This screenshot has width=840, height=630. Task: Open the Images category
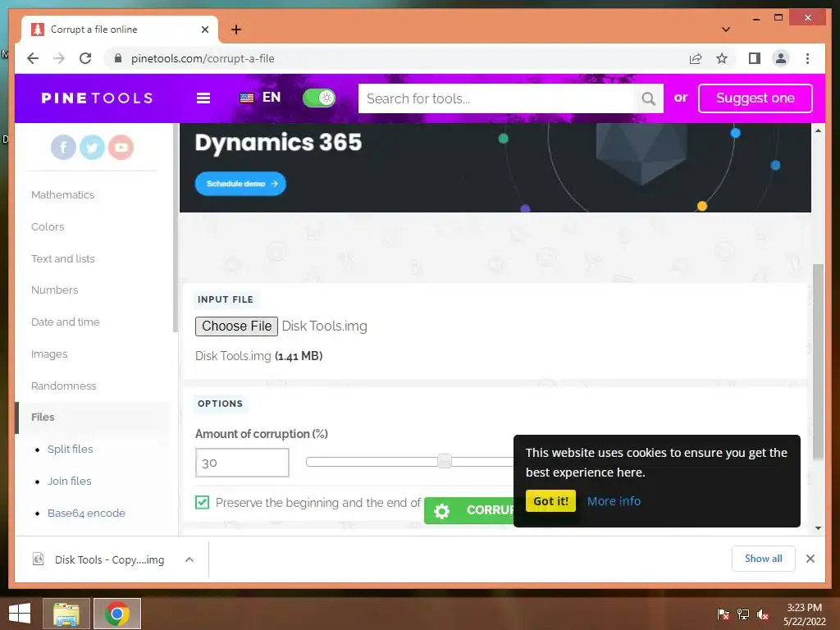(49, 354)
